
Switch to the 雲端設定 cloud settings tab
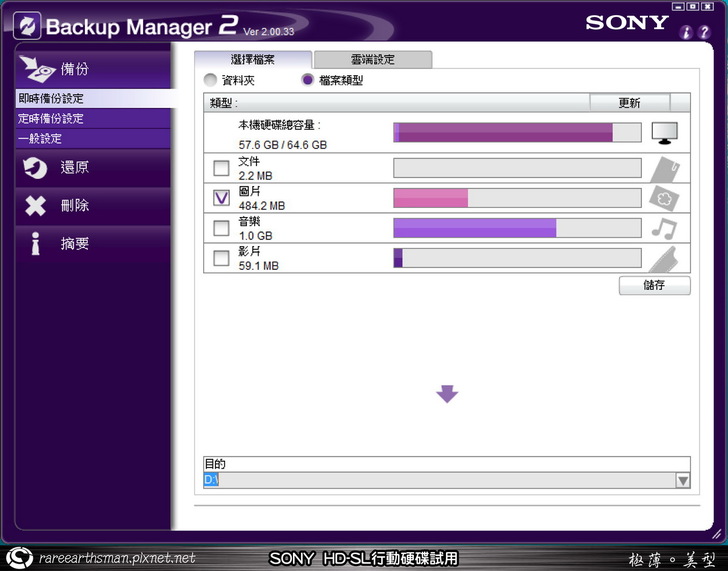372,60
